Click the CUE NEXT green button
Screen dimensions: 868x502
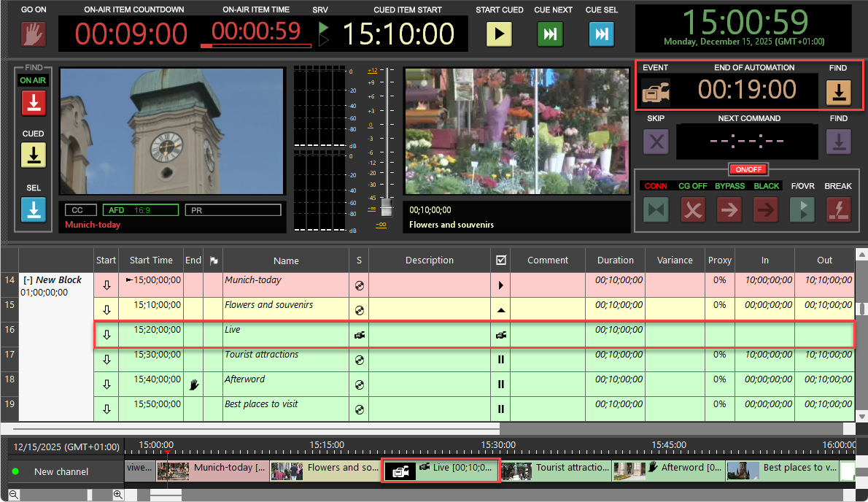tap(551, 34)
